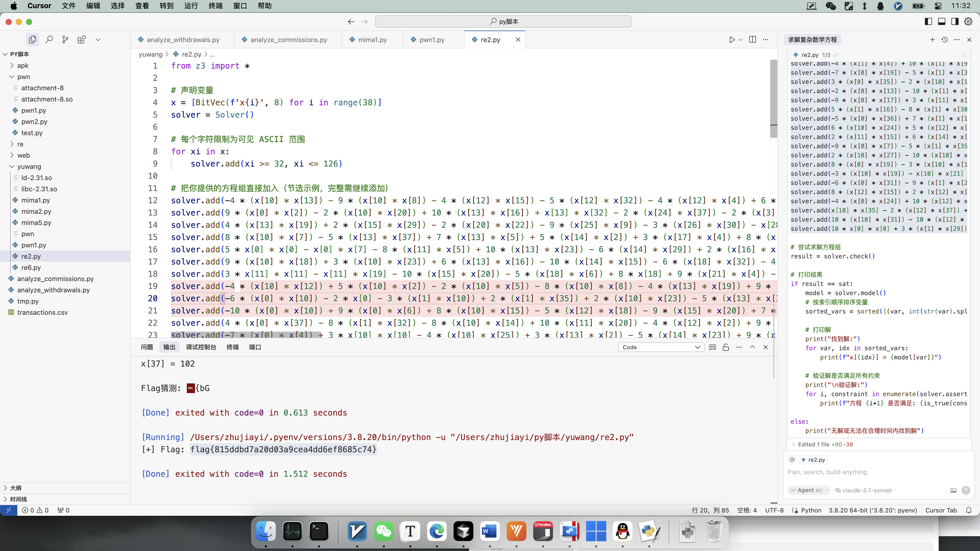
Task: Open notifications bell in status bar
Action: pyautogui.click(x=969, y=510)
